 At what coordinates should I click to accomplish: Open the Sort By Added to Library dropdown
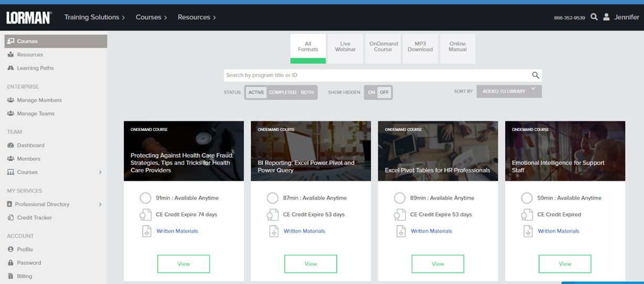tap(509, 91)
